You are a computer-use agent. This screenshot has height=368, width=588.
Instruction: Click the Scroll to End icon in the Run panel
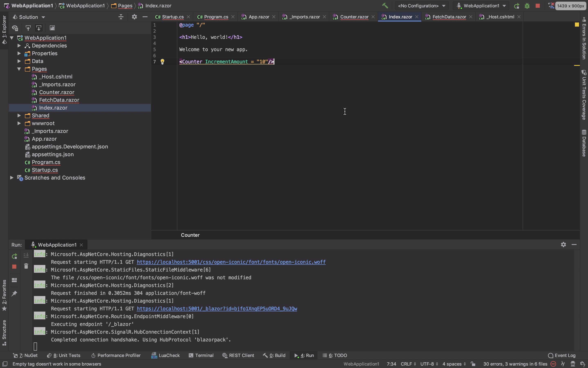pyautogui.click(x=26, y=255)
